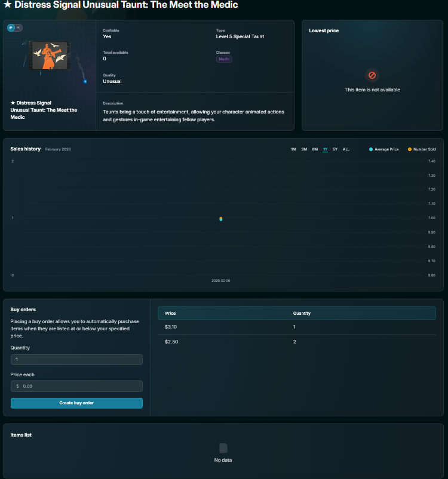The image size is (448, 479).
Task: Select the $2.50 buy order row
Action: pyautogui.click(x=297, y=342)
